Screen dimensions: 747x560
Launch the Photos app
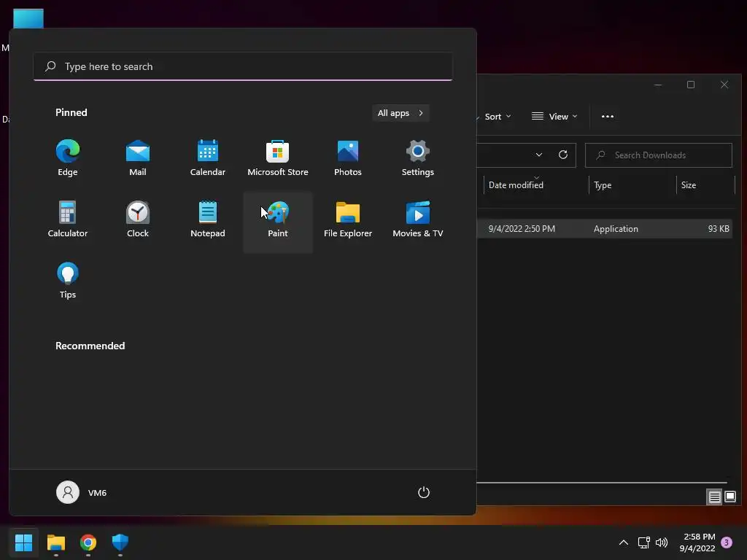point(348,158)
